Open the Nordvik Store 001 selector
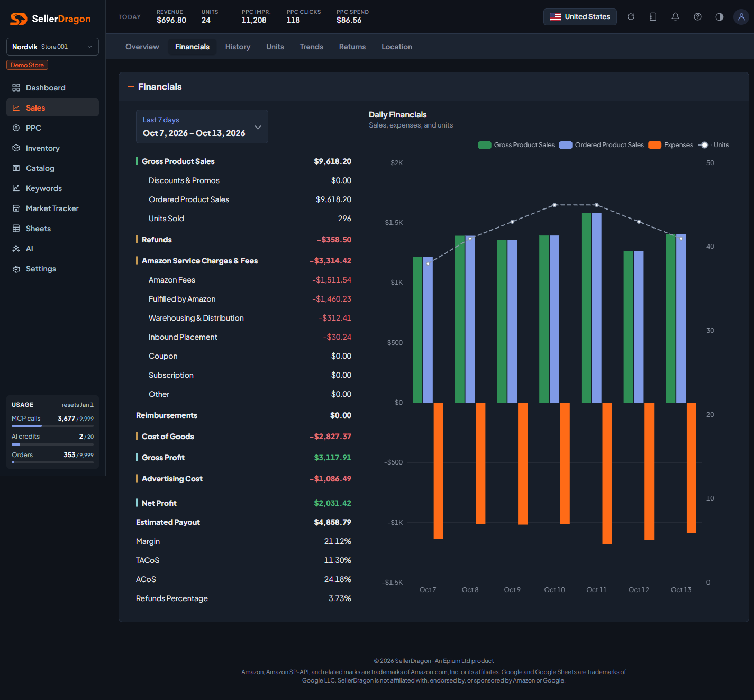The height and width of the screenshot is (700, 754). (52, 47)
